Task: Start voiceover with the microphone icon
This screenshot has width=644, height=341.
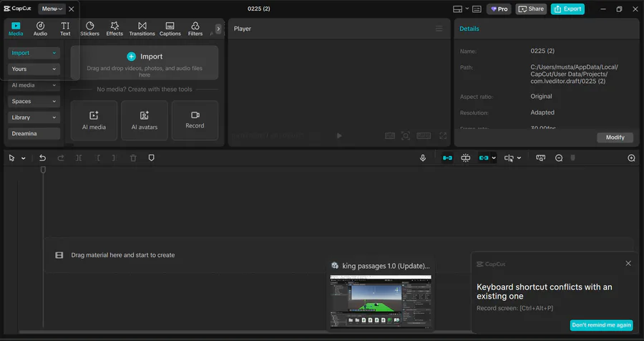Action: [x=423, y=158]
